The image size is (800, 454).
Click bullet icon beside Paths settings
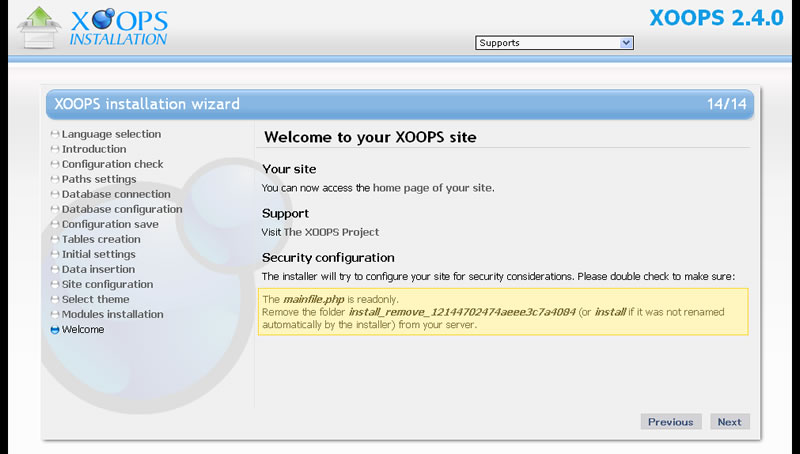click(x=55, y=179)
